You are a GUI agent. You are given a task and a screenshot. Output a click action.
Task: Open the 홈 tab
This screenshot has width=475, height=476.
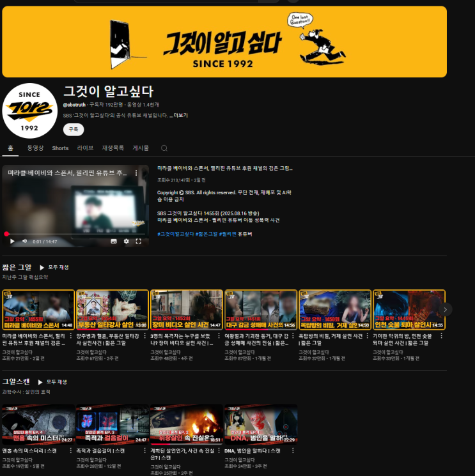(10, 148)
